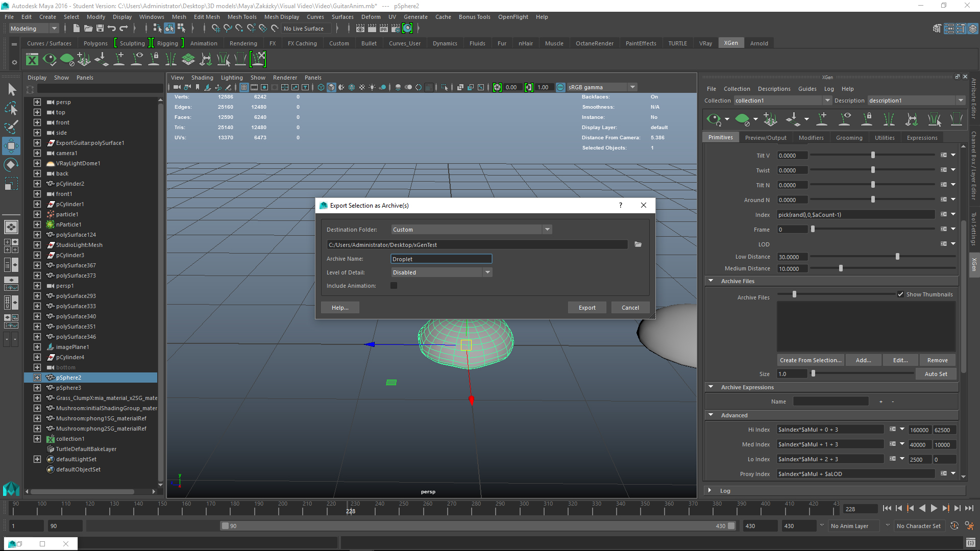The width and height of the screenshot is (980, 551).
Task: Play the animation forward
Action: (934, 508)
